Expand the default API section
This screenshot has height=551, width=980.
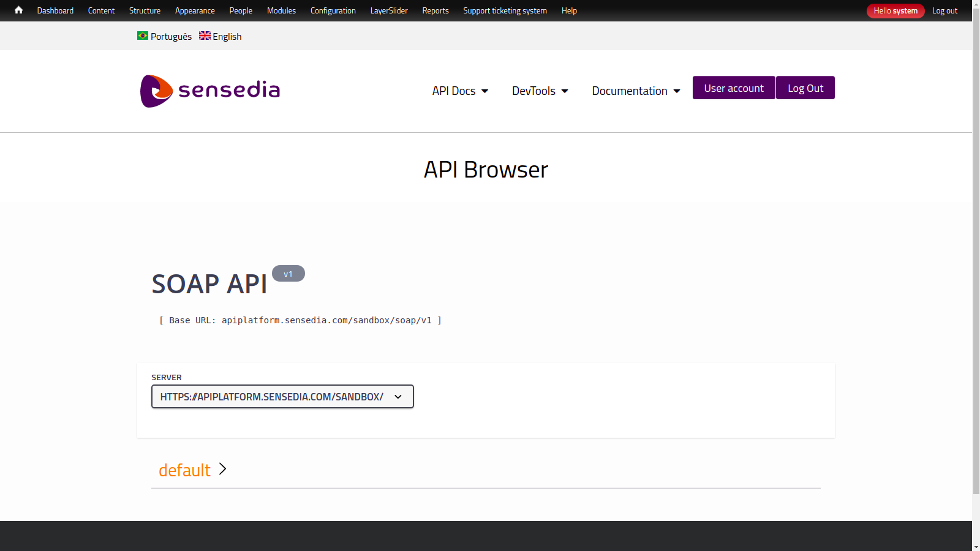[184, 470]
